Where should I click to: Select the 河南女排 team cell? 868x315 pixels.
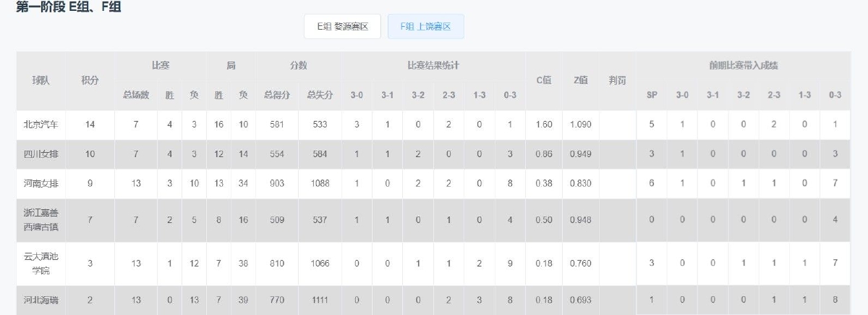[41, 184]
